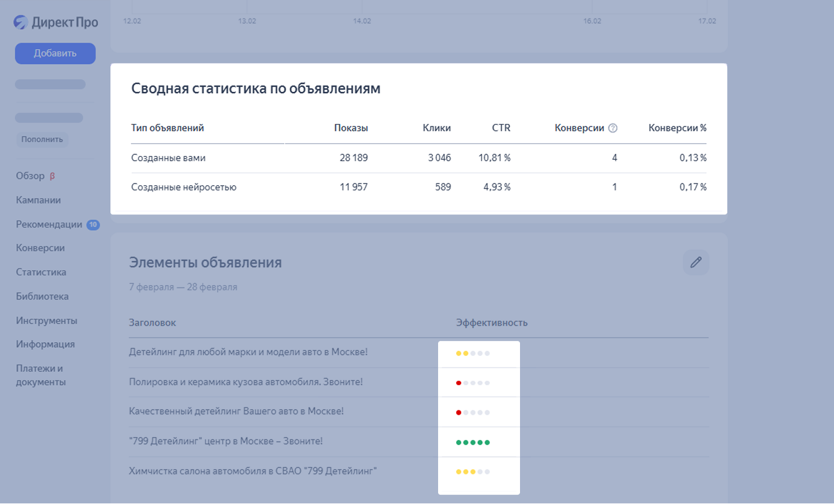Select the Тип объявлений column header

coord(168,128)
